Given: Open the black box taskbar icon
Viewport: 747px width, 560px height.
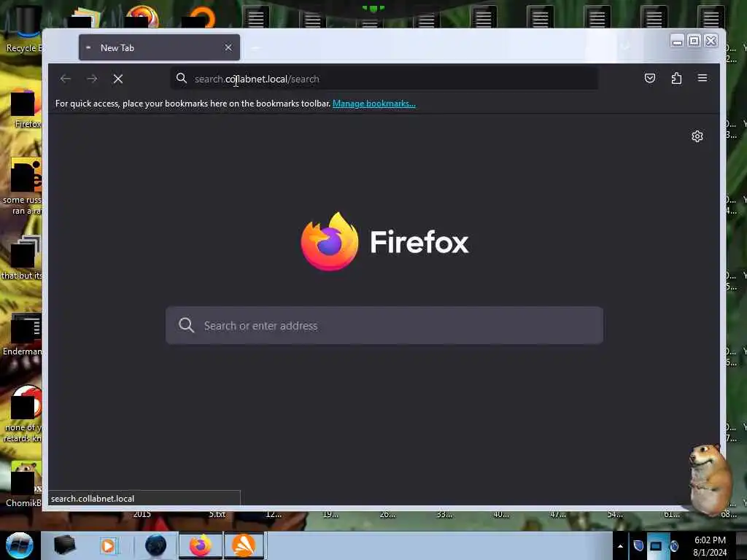Looking at the screenshot, I should [x=64, y=545].
